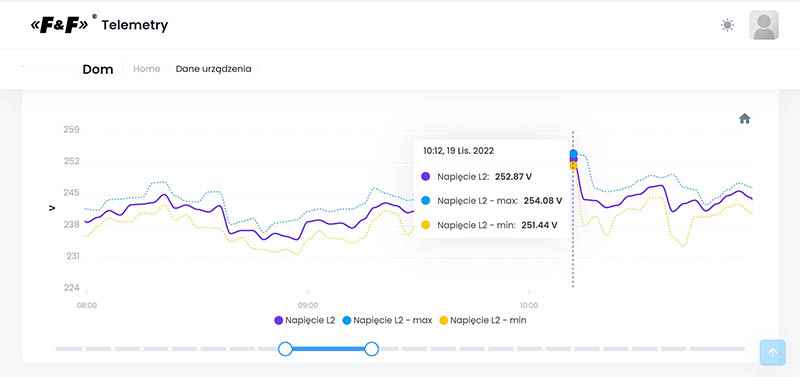Click the Dom page title

(x=97, y=69)
